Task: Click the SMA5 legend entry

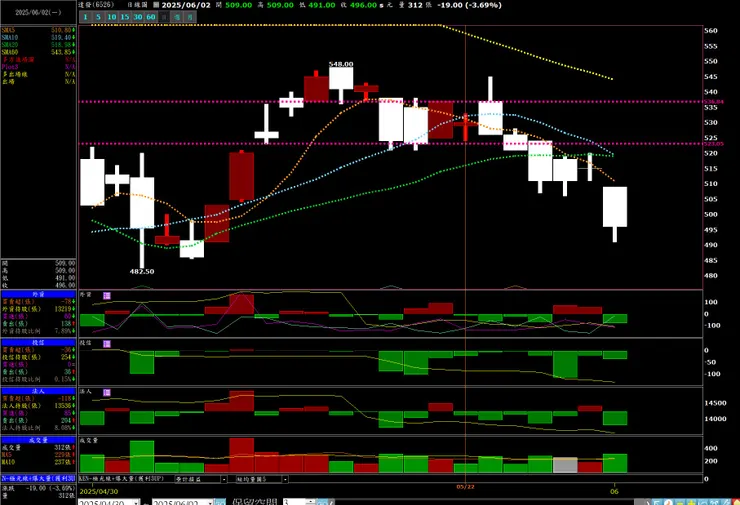Action: (x=38, y=30)
